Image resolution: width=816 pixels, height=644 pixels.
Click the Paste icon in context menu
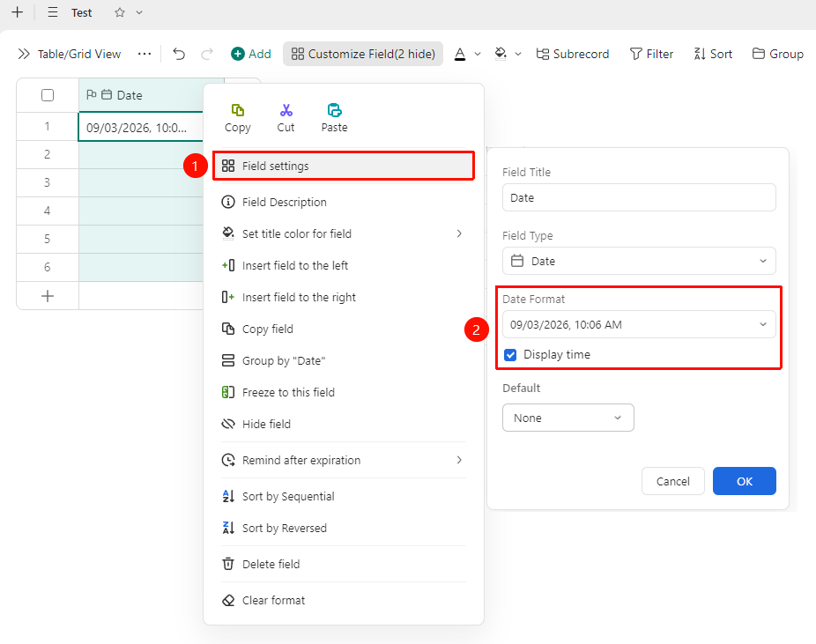334,119
